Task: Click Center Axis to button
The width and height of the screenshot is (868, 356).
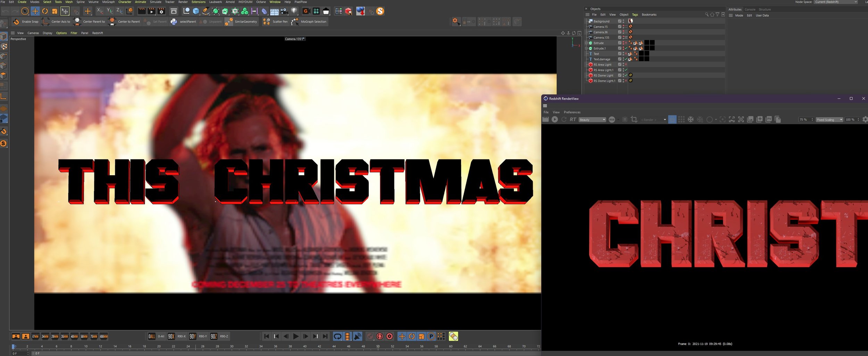Action: [x=56, y=22]
